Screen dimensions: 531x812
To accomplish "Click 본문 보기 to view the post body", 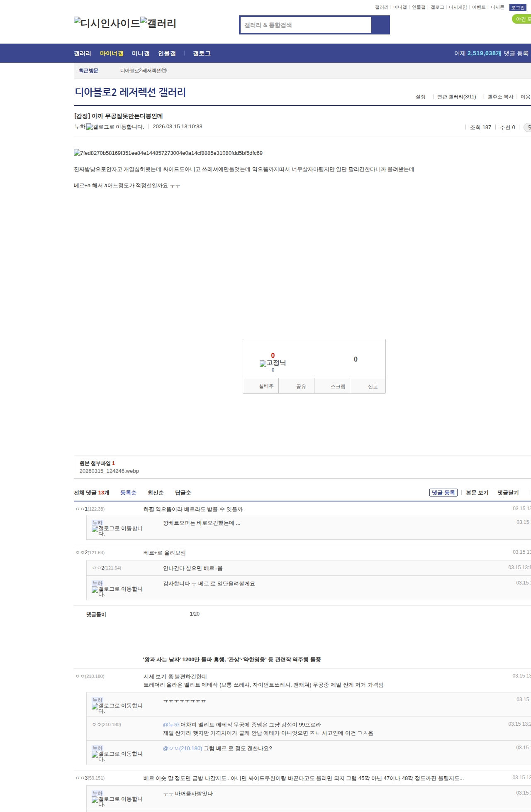I will pyautogui.click(x=477, y=493).
